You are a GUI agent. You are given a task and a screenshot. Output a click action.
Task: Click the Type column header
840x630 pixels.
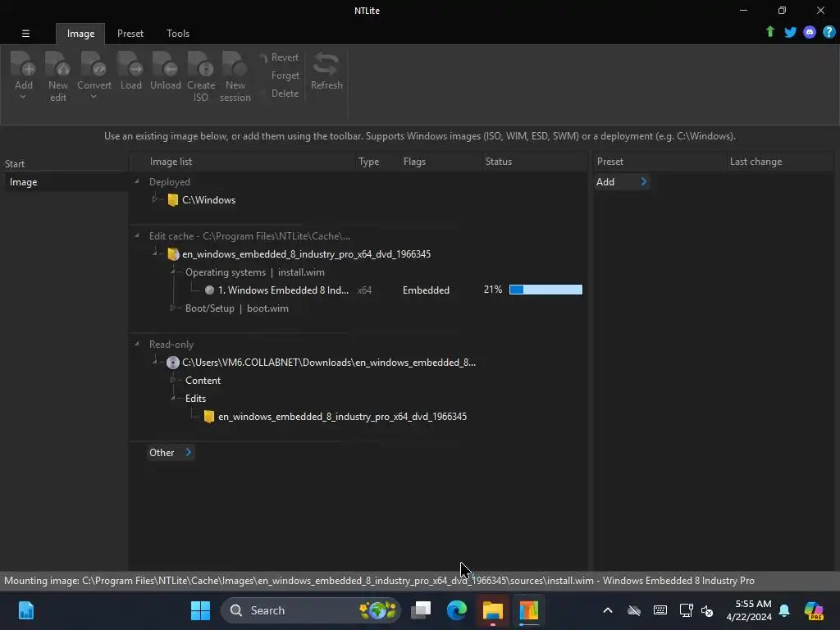click(x=368, y=162)
